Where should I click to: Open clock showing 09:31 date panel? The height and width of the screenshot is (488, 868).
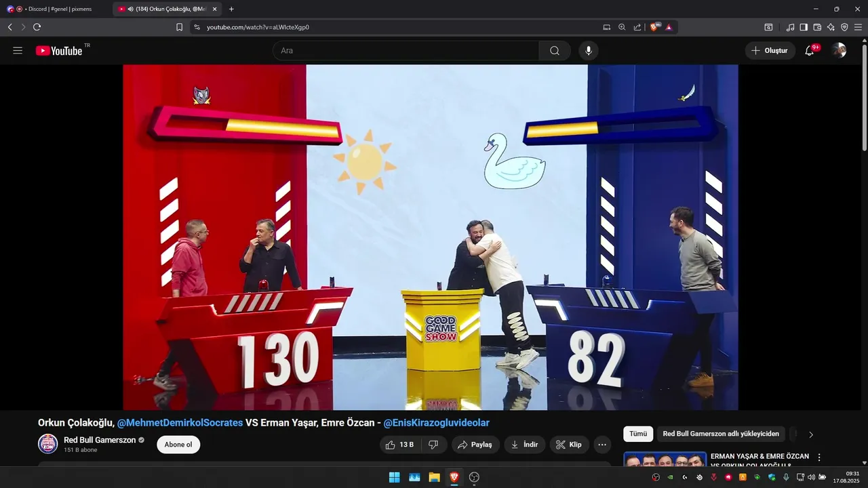point(846,477)
